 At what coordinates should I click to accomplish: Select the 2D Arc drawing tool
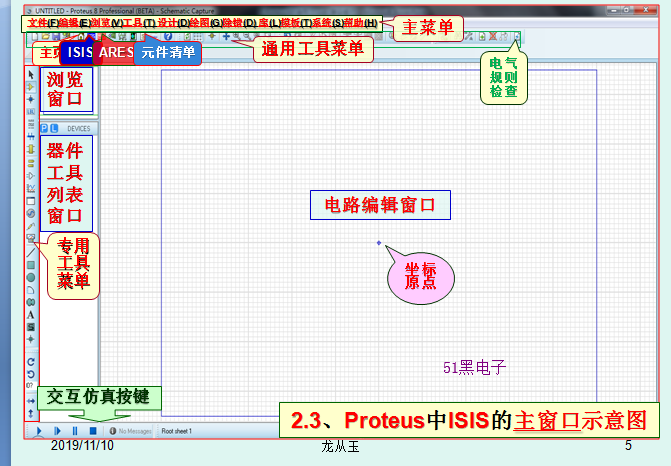click(31, 290)
